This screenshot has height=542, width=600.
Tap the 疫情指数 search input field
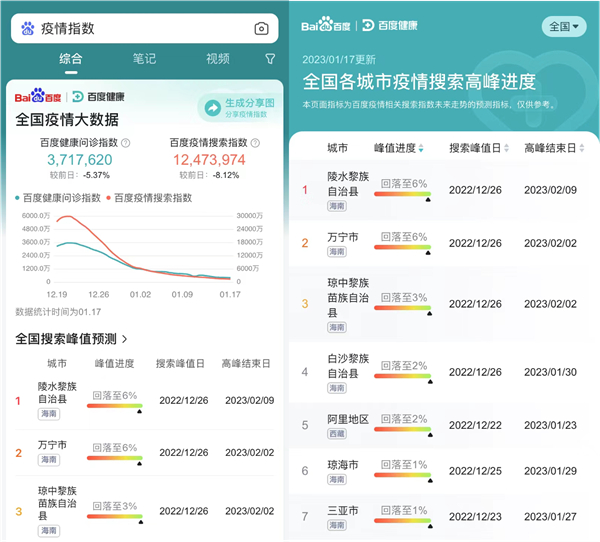click(140, 28)
